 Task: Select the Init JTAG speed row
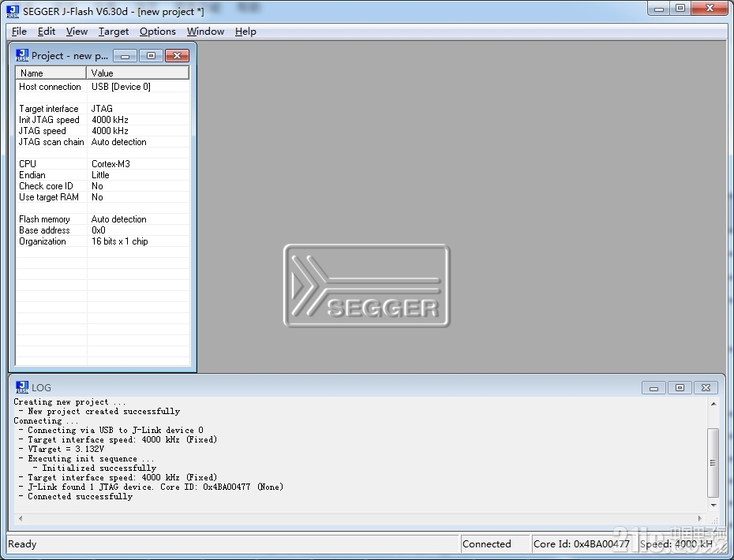tap(103, 120)
